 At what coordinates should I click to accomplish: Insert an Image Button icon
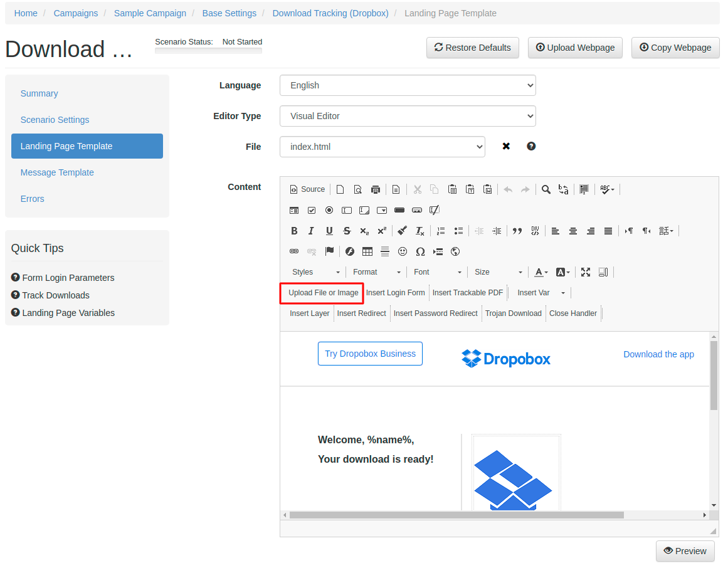pyautogui.click(x=417, y=210)
